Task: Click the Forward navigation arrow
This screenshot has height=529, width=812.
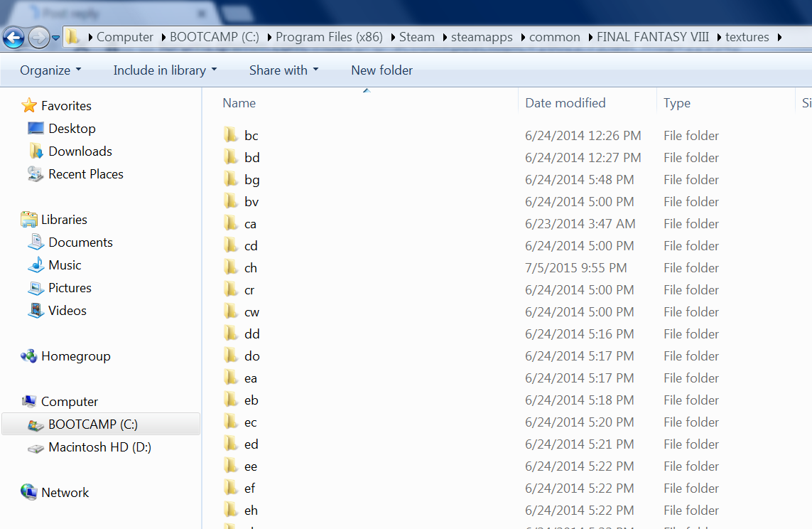Action: 38,37
